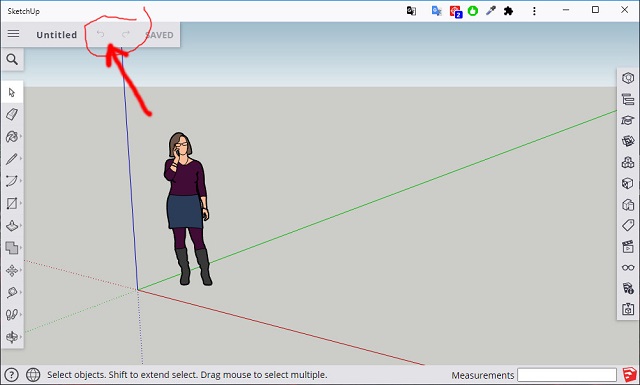
Task: Choose the Eraser tool
Action: coord(12,114)
